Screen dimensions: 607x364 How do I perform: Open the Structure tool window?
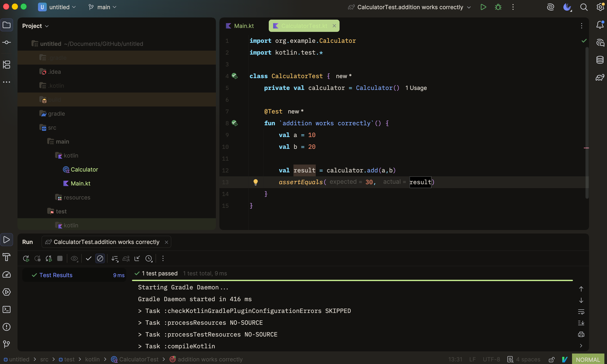(x=7, y=65)
